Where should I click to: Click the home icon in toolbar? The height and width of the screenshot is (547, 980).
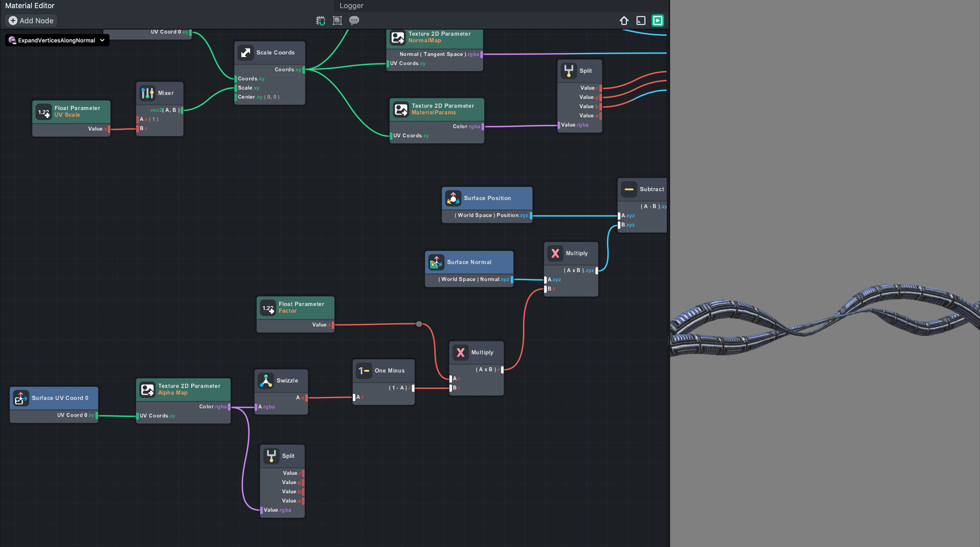point(624,21)
